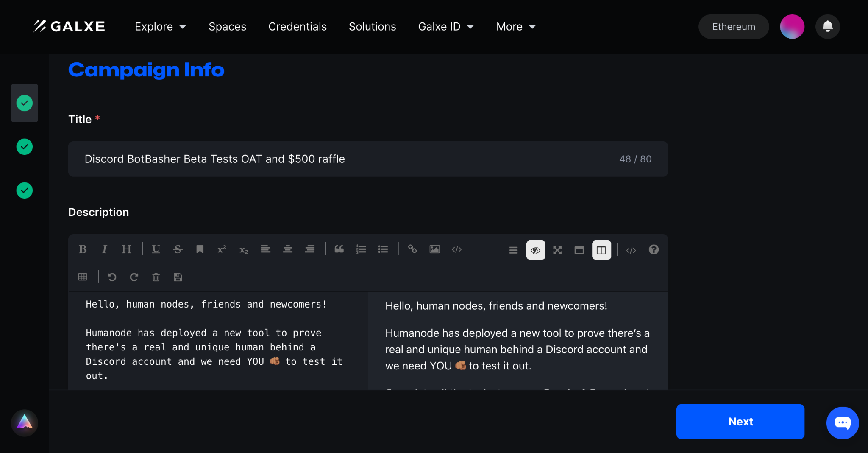The image size is (868, 453).
Task: Insert a table
Action: [x=83, y=277]
